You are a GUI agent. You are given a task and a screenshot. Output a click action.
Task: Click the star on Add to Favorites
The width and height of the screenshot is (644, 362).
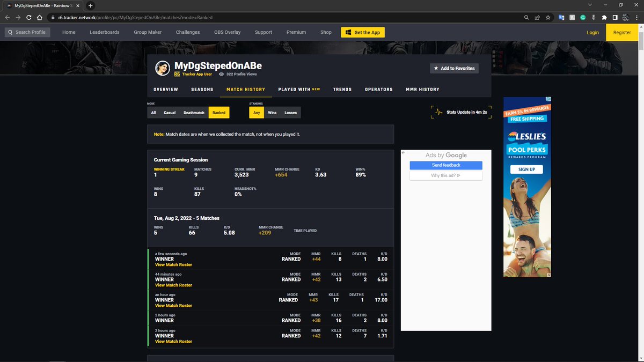pos(436,68)
